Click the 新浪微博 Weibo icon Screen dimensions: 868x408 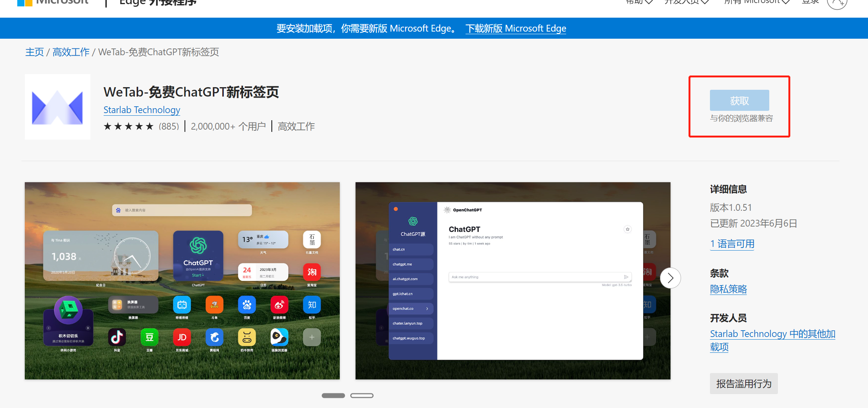[x=279, y=305]
